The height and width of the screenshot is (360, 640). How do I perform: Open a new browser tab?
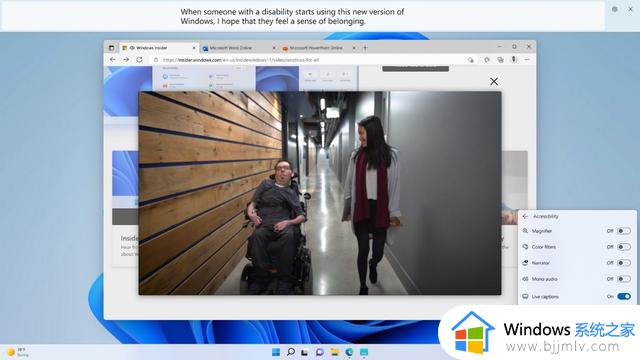tap(365, 48)
